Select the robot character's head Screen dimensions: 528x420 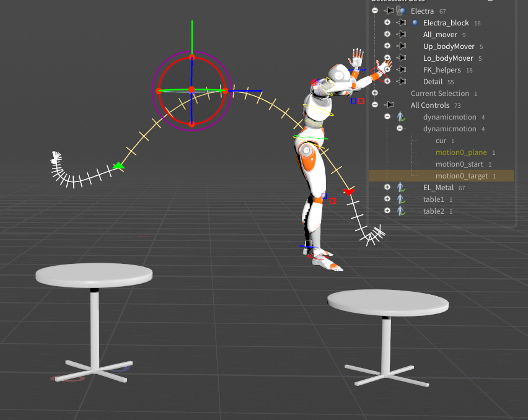click(x=339, y=73)
